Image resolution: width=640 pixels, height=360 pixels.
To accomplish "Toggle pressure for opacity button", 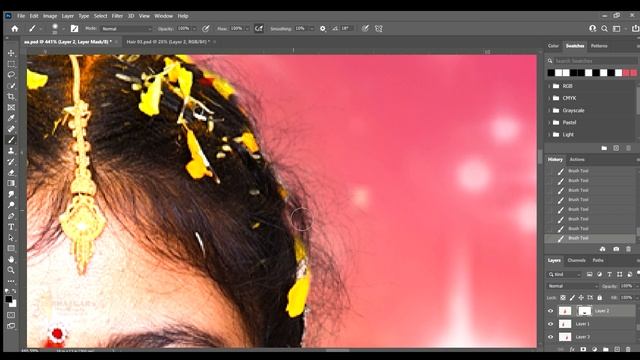I will (206, 29).
